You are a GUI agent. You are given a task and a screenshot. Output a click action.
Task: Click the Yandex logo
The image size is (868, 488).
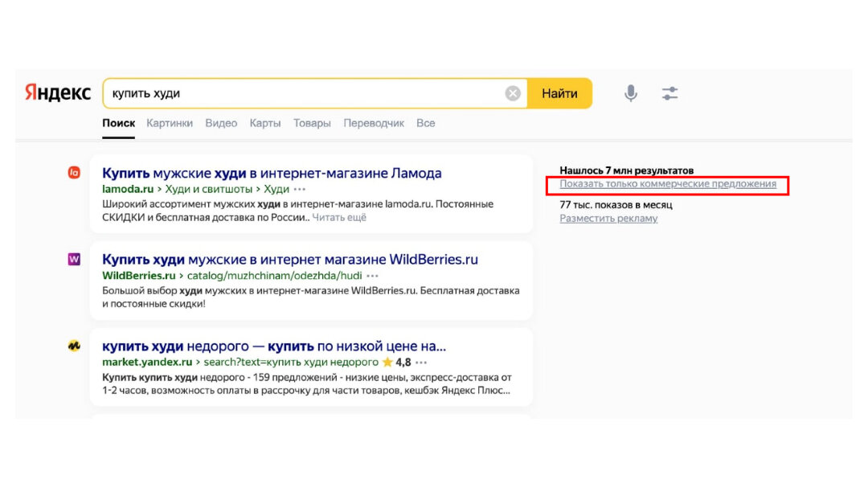(58, 93)
